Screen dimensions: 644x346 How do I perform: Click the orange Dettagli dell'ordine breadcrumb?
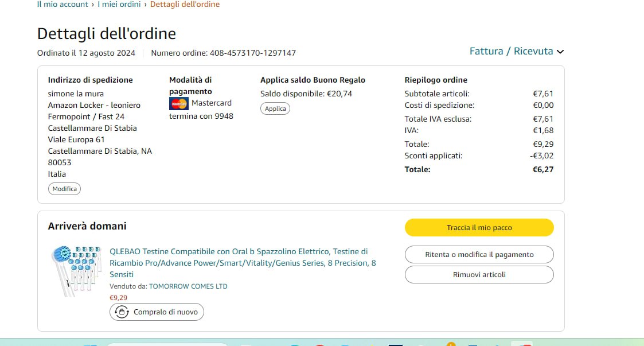(x=185, y=5)
